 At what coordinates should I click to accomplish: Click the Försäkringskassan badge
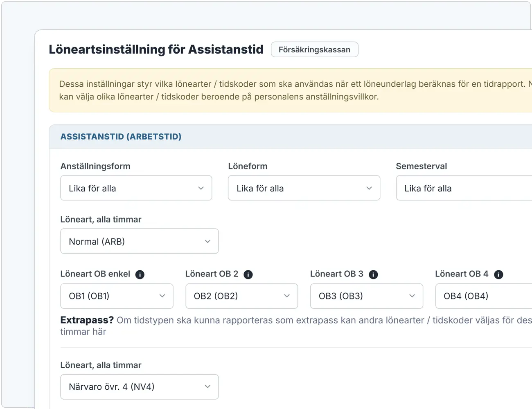315,49
